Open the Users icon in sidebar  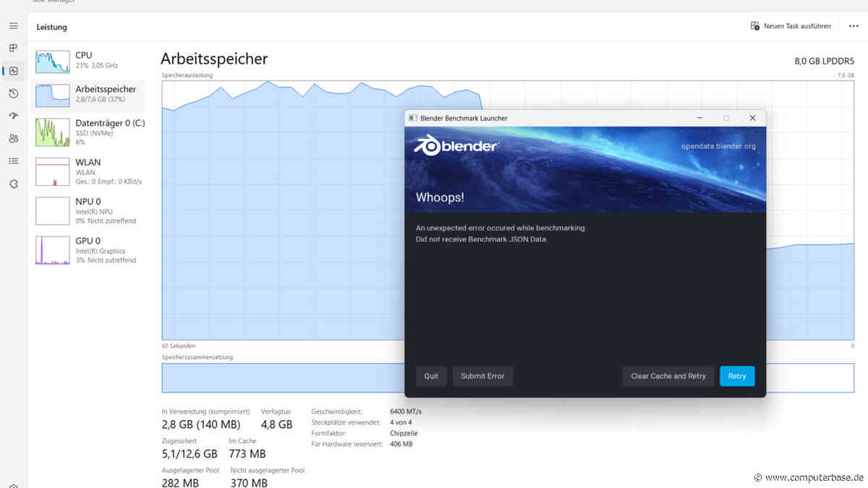pos(13,138)
